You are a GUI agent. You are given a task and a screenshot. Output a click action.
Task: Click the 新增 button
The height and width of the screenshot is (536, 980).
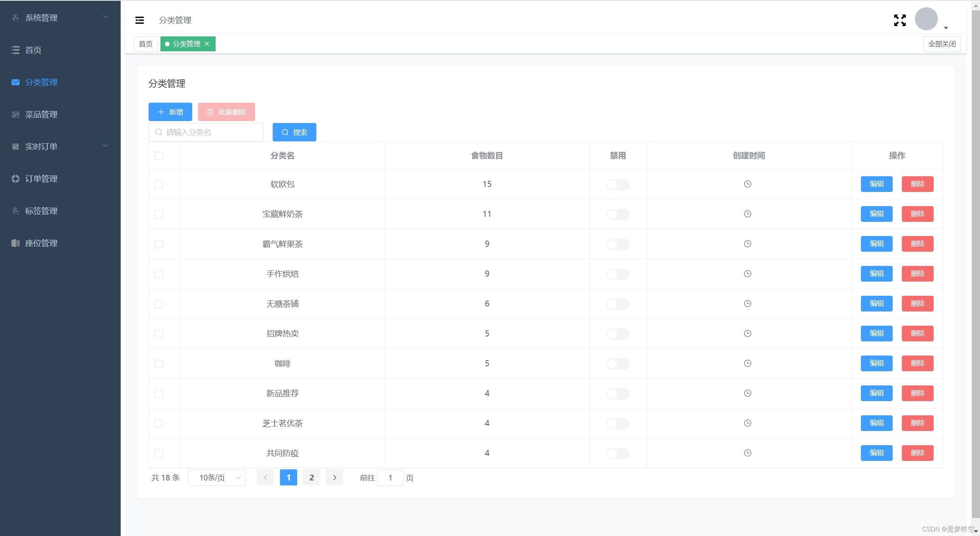[x=170, y=112]
